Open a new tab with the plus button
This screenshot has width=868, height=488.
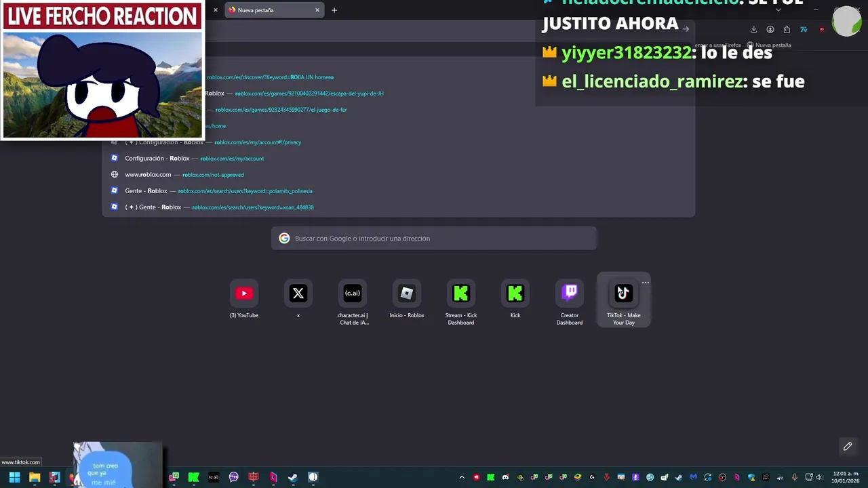click(x=334, y=10)
